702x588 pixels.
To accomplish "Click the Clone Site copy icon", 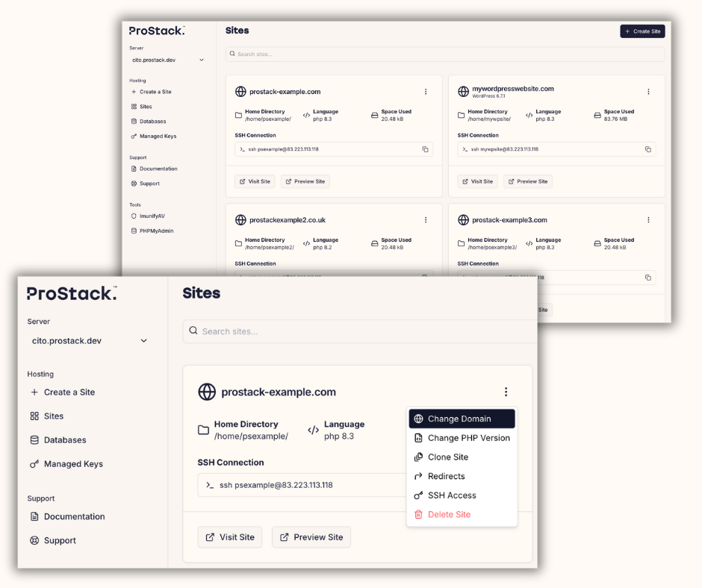I will pos(419,457).
